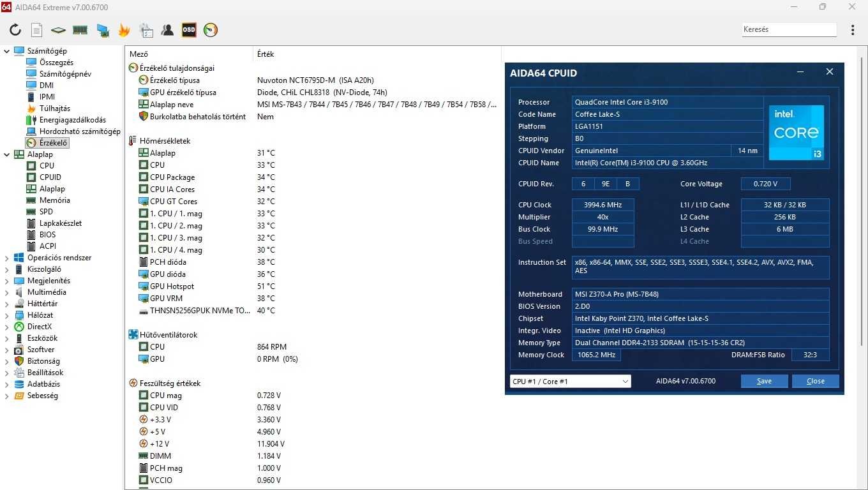Click the memory module toolbar icon
This screenshot has width=868, height=490.
click(x=80, y=30)
